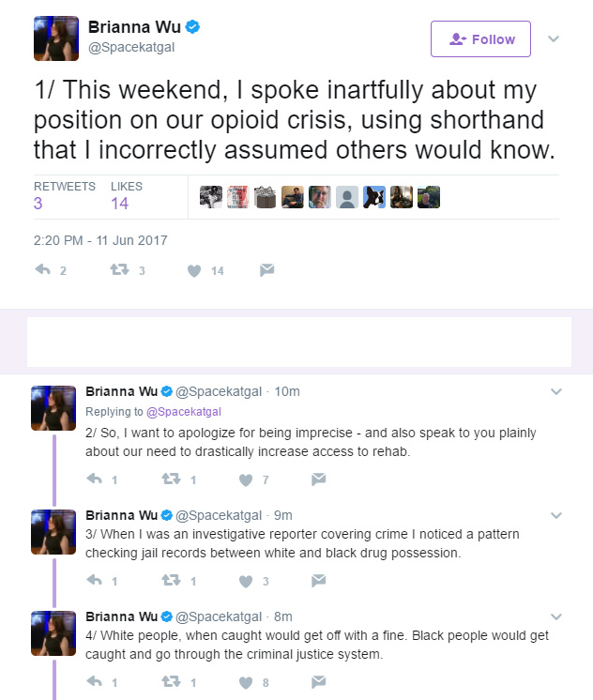Screen dimensions: 593x700
Task: Like the 2/ tweet with 7 likes
Action: 246,479
